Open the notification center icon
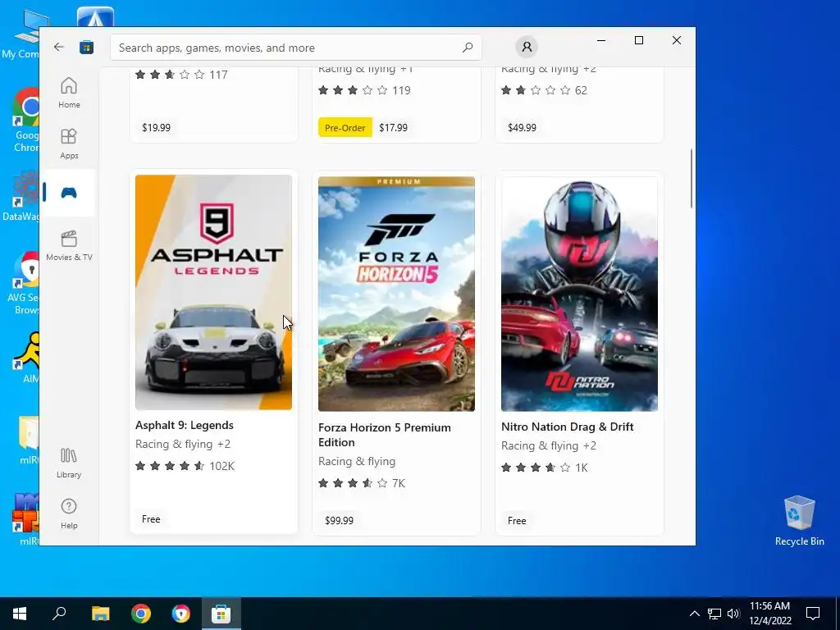This screenshot has width=840, height=630. click(813, 614)
